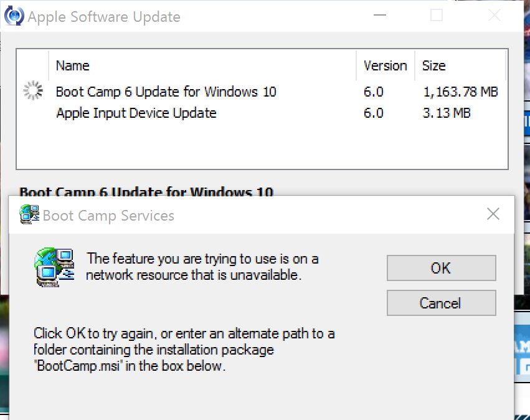Click the Apple Software Update title bar icon
The image size is (530, 420).
coord(13,15)
